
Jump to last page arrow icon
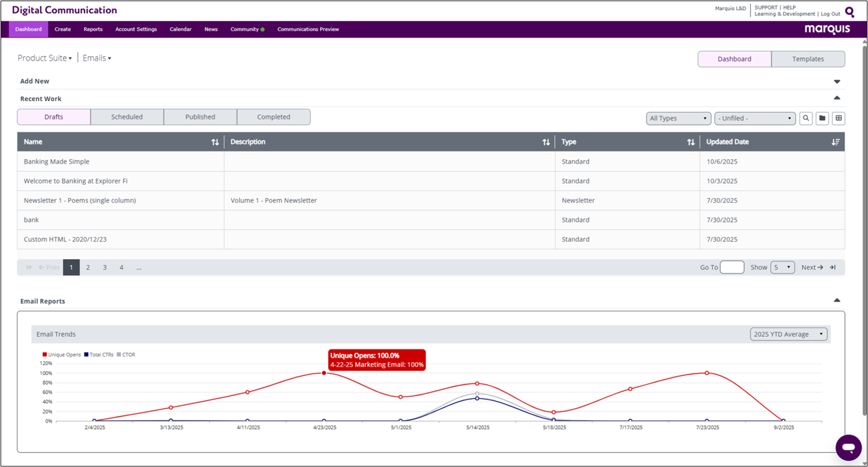[x=833, y=267]
